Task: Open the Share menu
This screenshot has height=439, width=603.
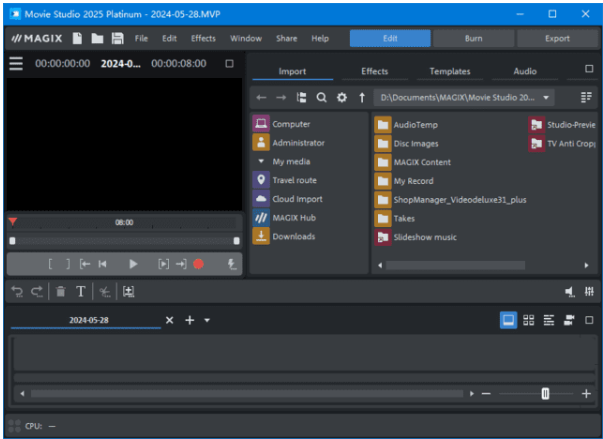Action: (287, 38)
